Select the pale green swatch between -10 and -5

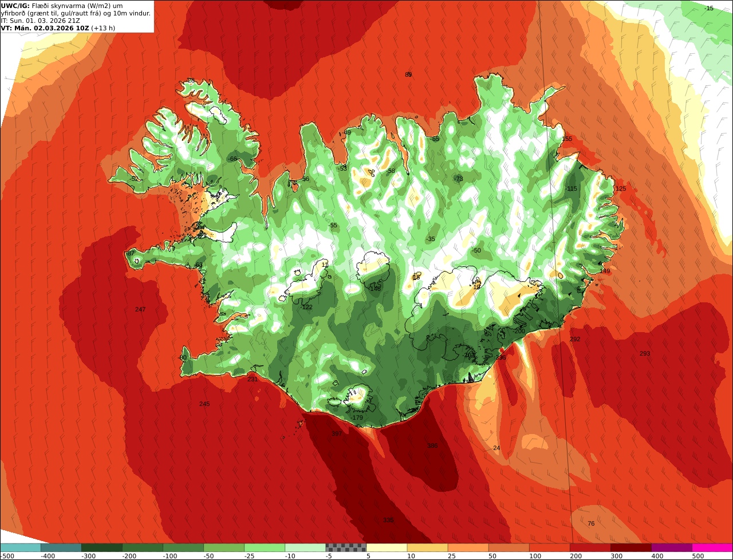tap(305, 547)
